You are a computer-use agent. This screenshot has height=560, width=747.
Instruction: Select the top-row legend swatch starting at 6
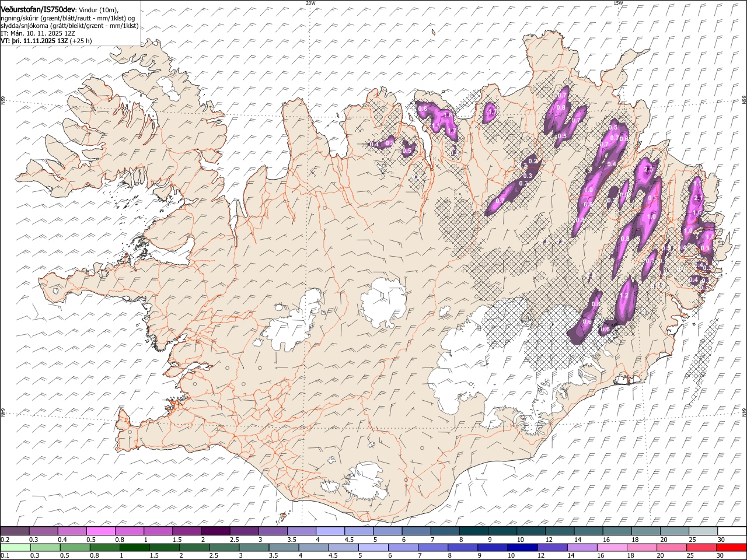pos(416,531)
